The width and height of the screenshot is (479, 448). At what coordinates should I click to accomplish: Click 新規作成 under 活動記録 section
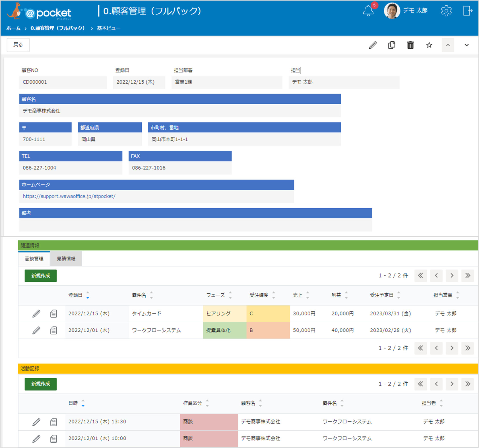[41, 384]
